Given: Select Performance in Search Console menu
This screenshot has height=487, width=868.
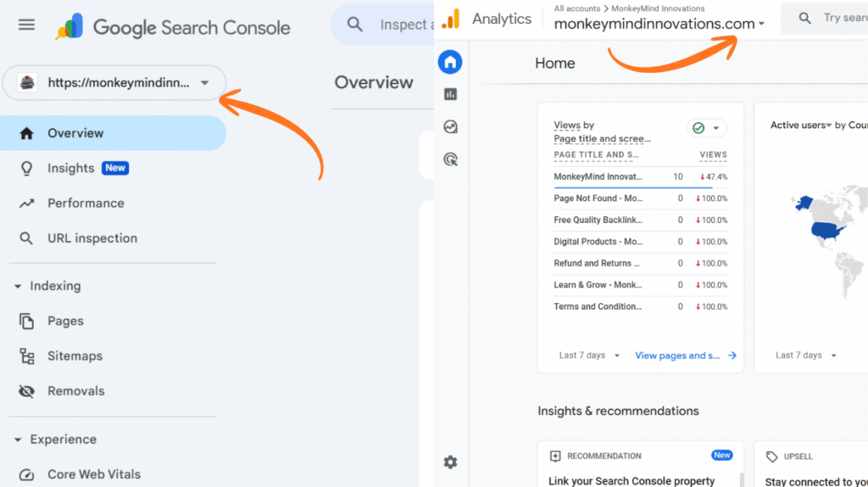Looking at the screenshot, I should point(86,204).
